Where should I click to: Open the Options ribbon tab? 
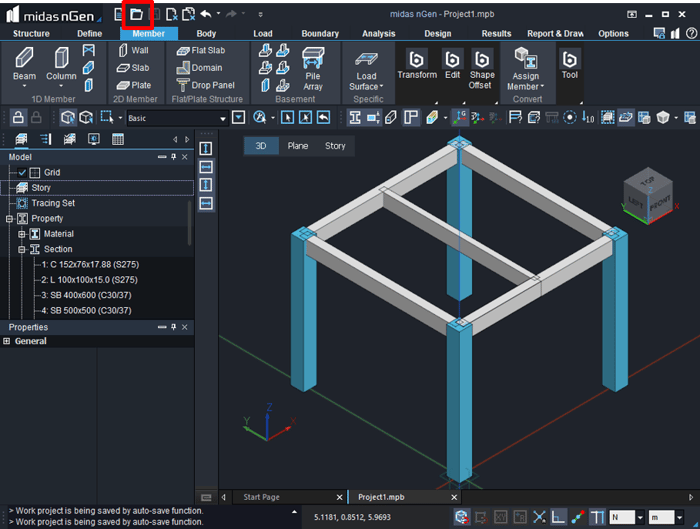[613, 33]
